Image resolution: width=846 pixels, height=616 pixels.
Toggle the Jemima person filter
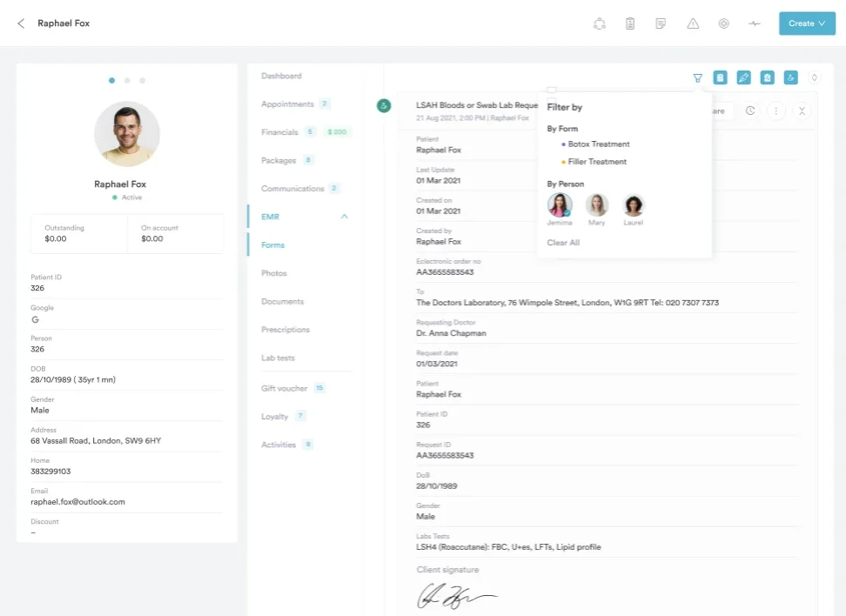[x=559, y=205]
